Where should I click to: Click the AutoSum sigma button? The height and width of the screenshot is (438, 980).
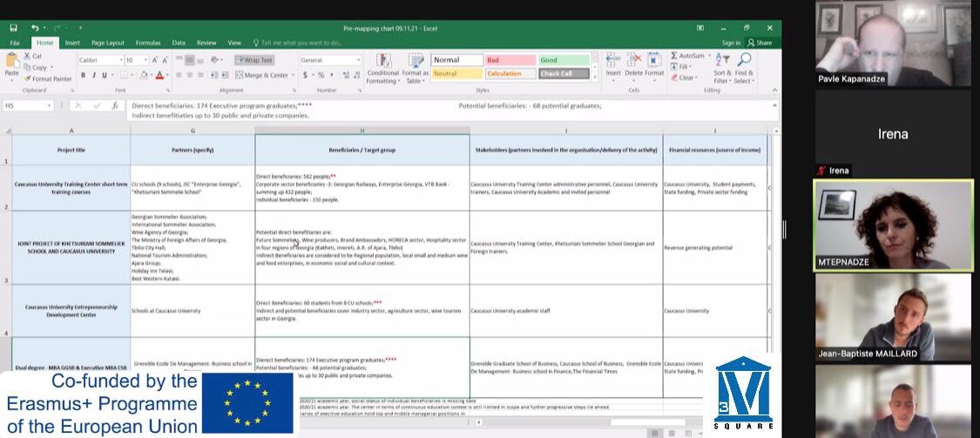point(687,56)
